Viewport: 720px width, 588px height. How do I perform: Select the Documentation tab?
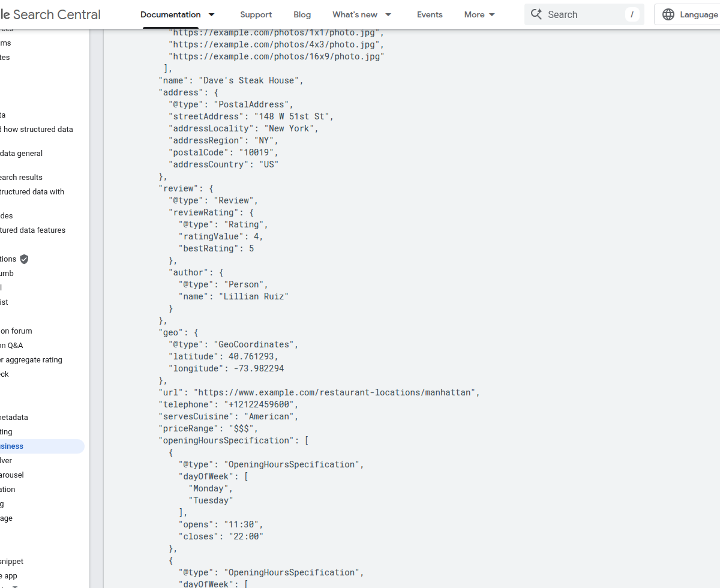click(170, 14)
